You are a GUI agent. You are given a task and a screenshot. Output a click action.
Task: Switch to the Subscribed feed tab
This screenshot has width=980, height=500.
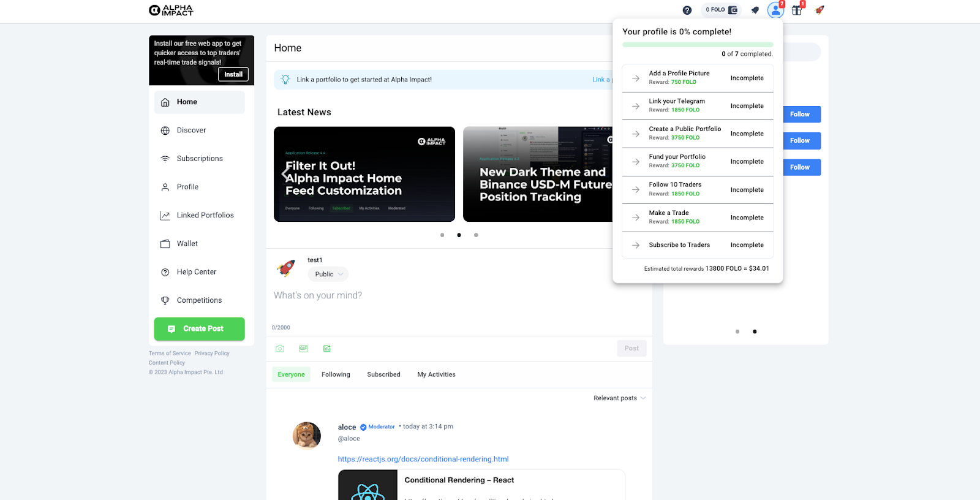tap(383, 374)
